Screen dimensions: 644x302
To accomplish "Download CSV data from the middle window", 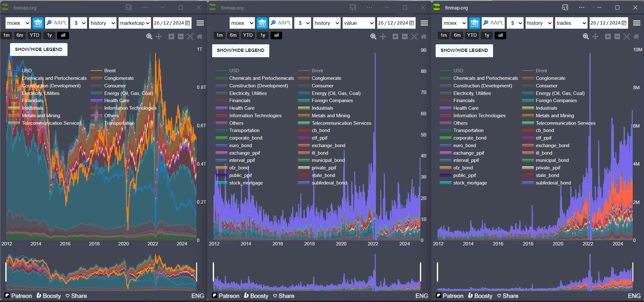I will click(x=262, y=23).
